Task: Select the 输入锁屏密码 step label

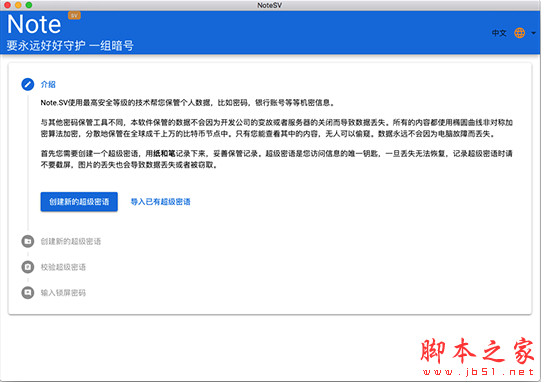Action: [x=63, y=292]
